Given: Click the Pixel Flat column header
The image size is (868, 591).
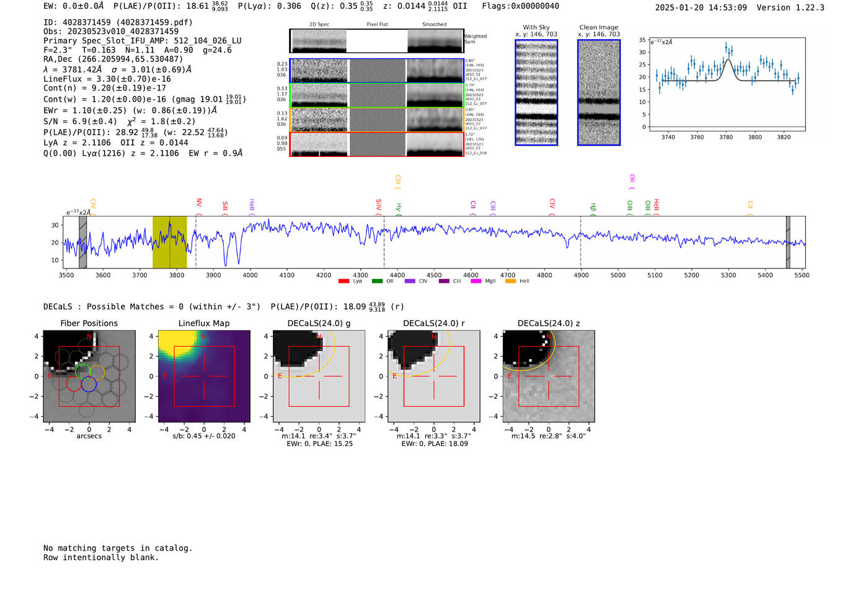Looking at the screenshot, I should coord(378,25).
